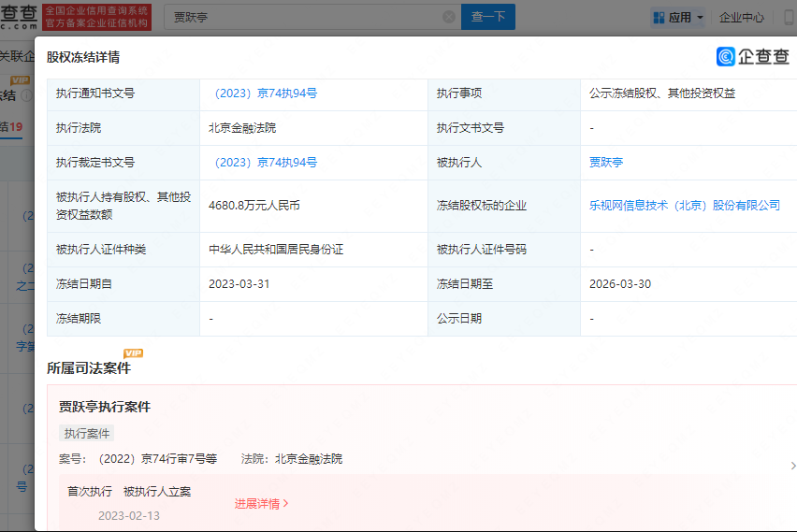The width and height of the screenshot is (797, 532).
Task: Open the 执行通知书文号 (2023)京74执94号 link
Action: [266, 93]
